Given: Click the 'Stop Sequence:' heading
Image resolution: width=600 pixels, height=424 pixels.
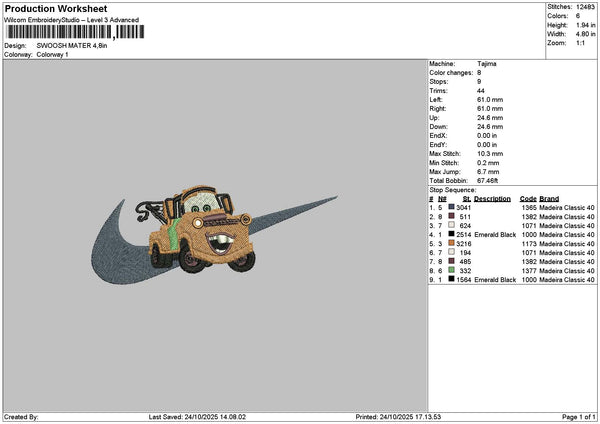Looking at the screenshot, I should pos(453,190).
